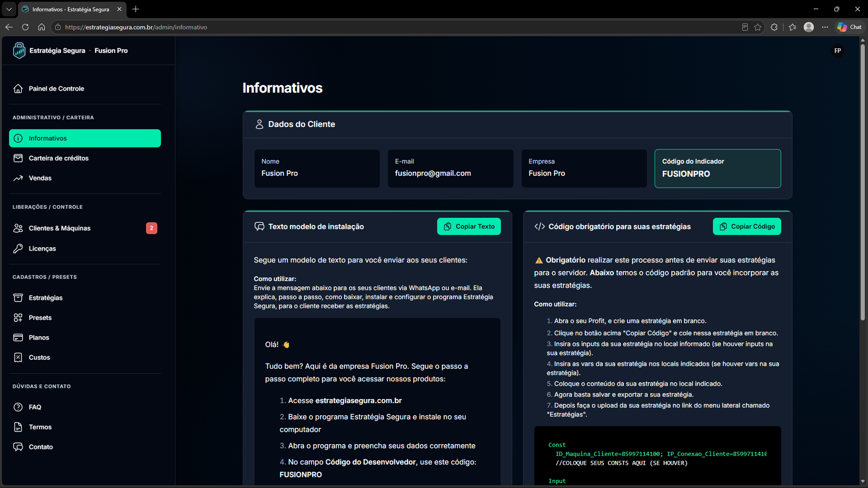Open a new browser tab
868x488 pixels.
coord(136,9)
